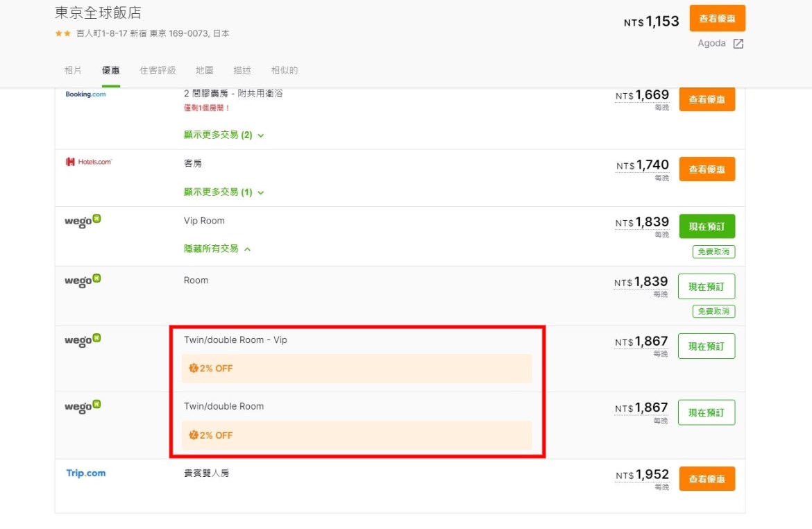Select the 地圖 tab
Viewport: 812px width, 529px height.
[x=205, y=70]
